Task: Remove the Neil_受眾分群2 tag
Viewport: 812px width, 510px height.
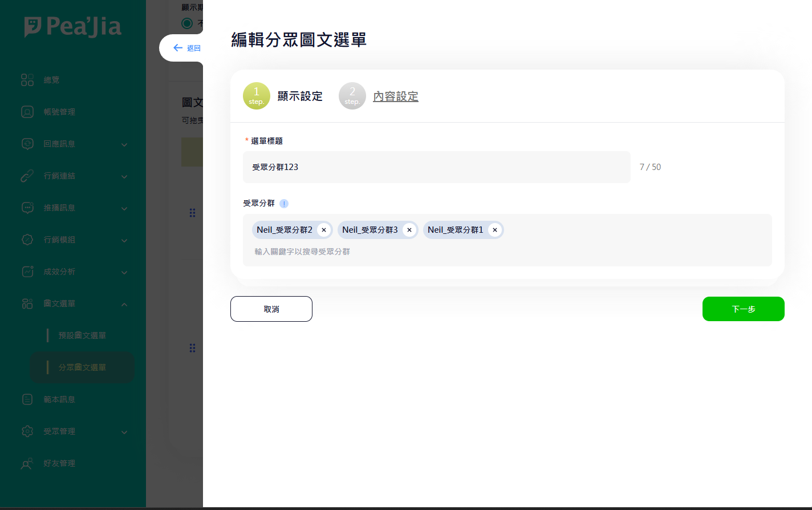Action: 324,230
